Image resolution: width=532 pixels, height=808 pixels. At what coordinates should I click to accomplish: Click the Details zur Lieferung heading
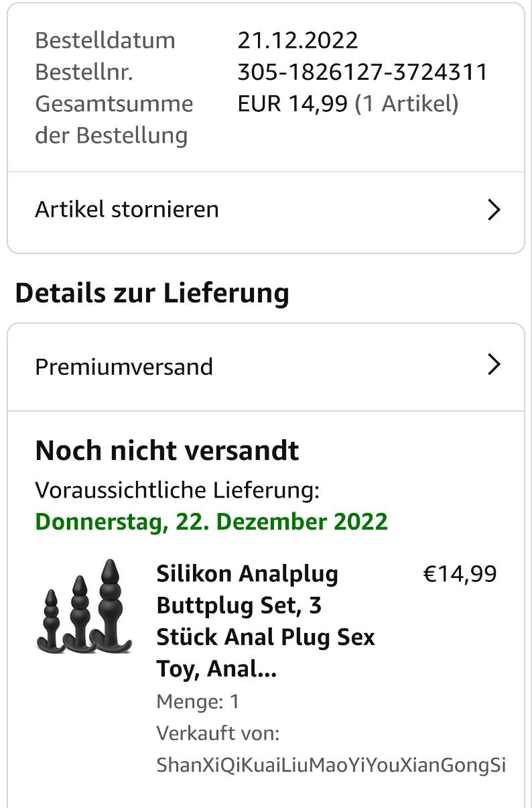[x=152, y=293]
